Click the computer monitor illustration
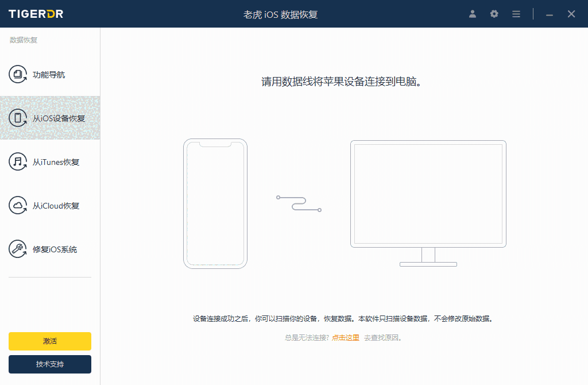The height and width of the screenshot is (385, 588). (x=428, y=194)
